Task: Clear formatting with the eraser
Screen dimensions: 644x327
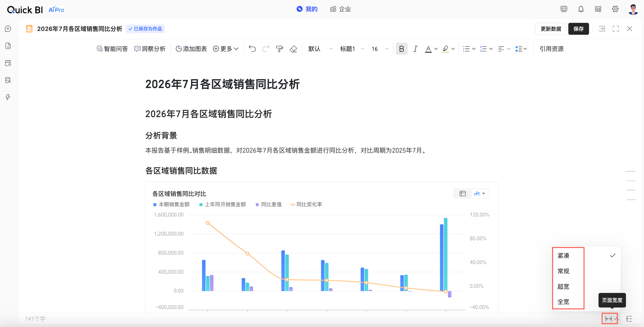Action: (x=293, y=49)
